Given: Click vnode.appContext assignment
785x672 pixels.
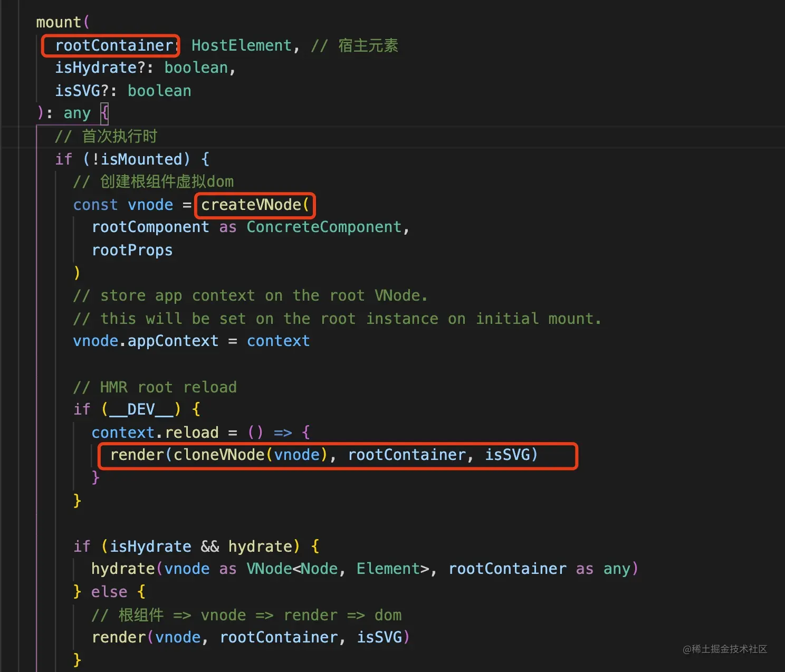Looking at the screenshot, I should [192, 341].
